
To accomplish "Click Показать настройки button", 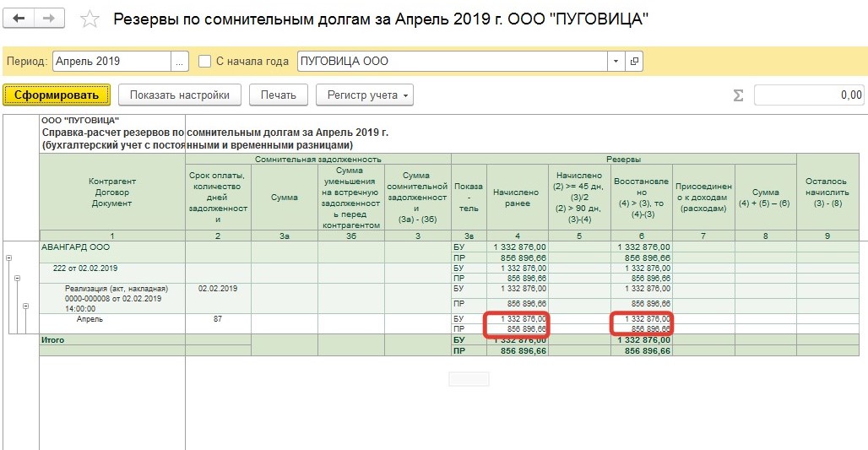I will (x=179, y=95).
